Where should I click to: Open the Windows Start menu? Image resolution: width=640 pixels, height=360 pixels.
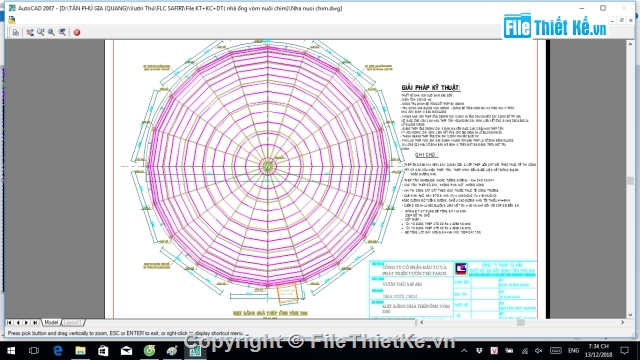11,351
